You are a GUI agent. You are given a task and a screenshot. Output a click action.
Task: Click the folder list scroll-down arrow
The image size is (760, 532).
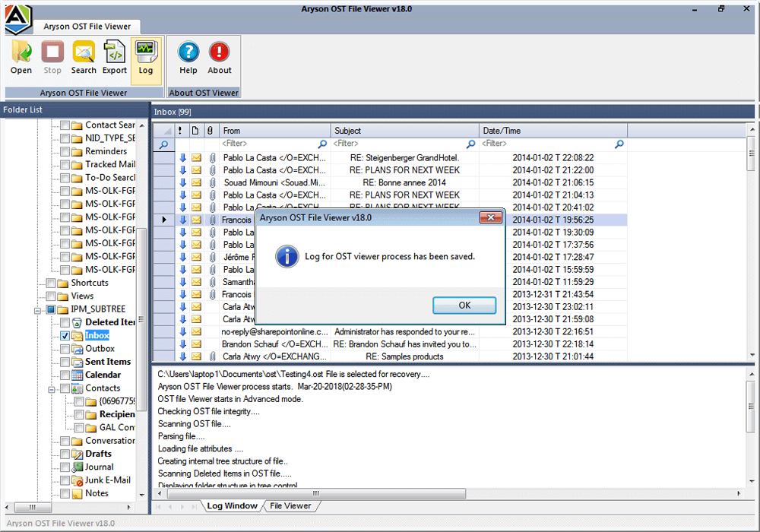point(141,496)
